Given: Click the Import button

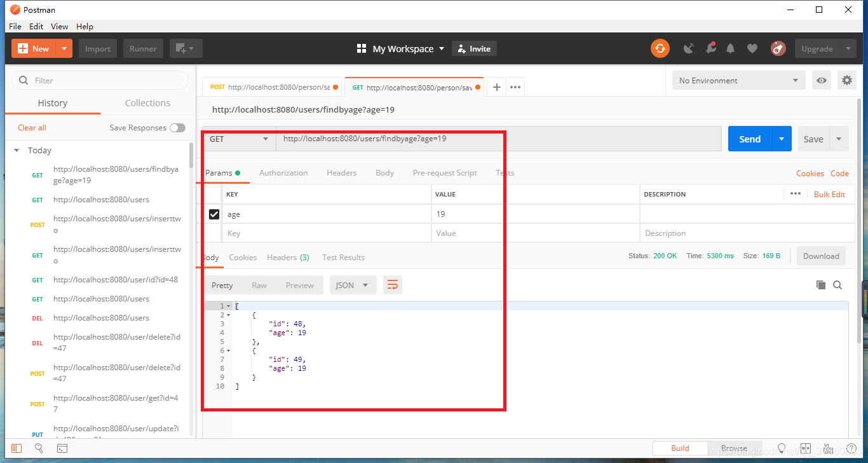Looking at the screenshot, I should tap(98, 48).
